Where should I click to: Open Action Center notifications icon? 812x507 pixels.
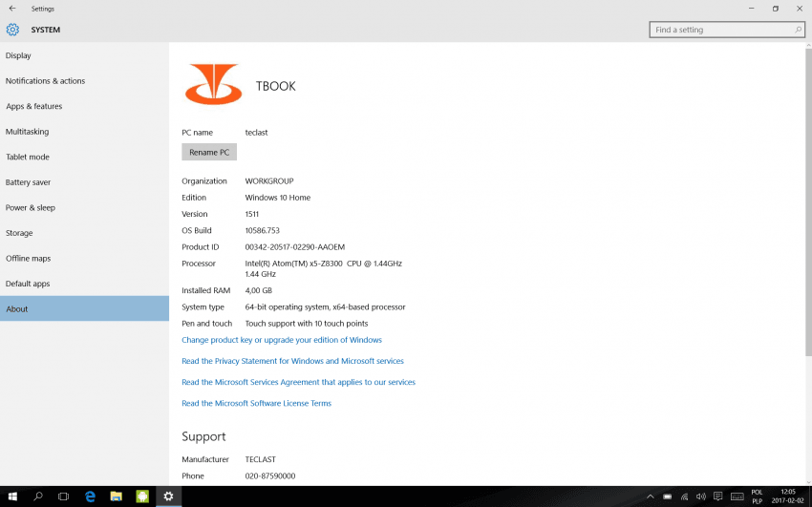(x=718, y=496)
